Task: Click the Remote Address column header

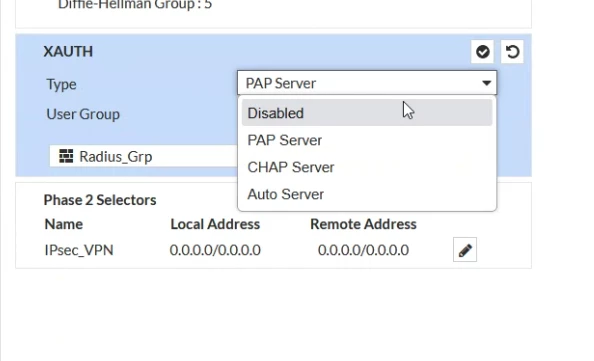Action: [363, 224]
